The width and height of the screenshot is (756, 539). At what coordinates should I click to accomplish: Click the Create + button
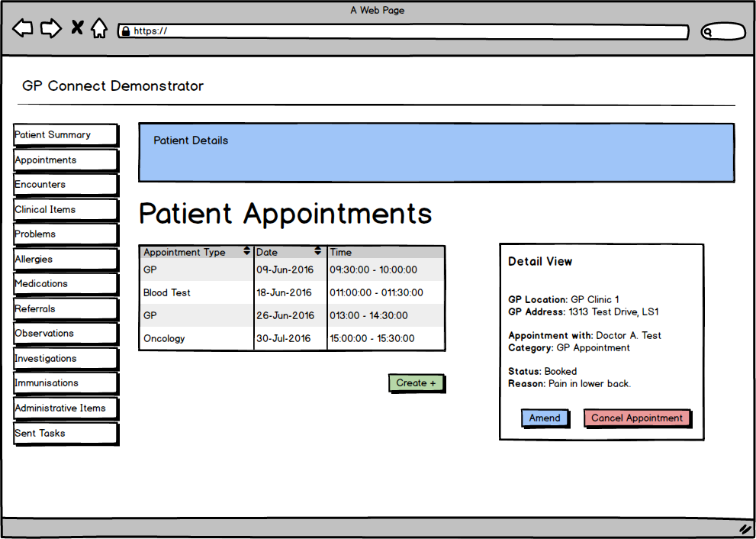(x=416, y=382)
